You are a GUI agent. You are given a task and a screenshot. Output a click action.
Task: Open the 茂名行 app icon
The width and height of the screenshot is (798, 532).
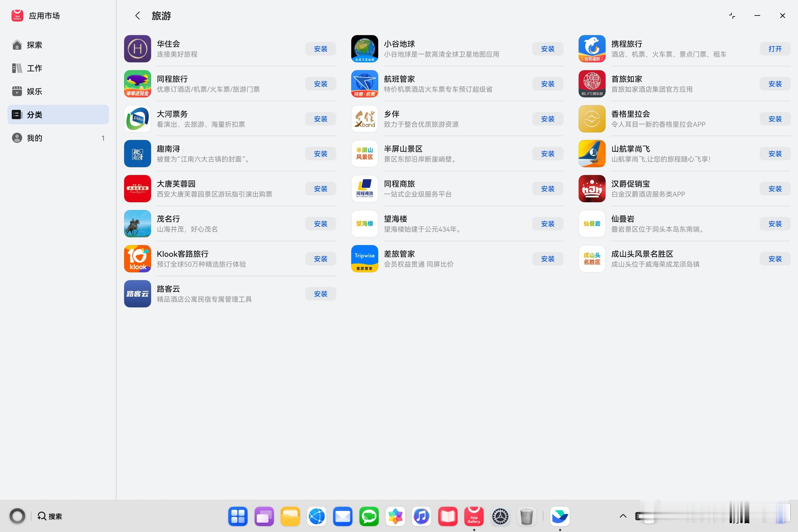coord(137,224)
